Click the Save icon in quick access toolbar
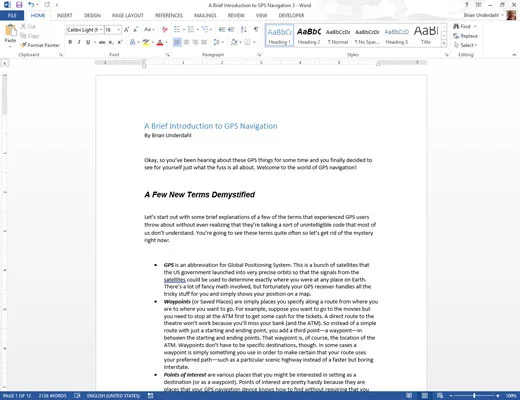The width and height of the screenshot is (520, 400). pos(19,5)
